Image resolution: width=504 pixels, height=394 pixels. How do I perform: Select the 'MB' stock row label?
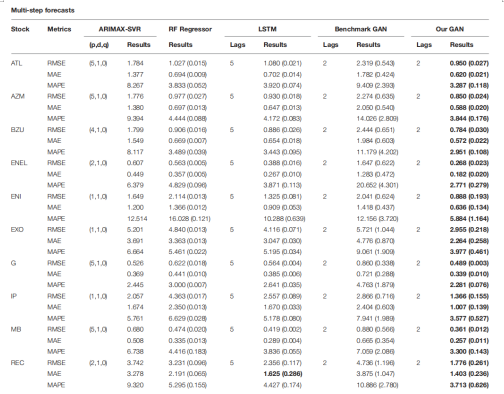coord(16,329)
